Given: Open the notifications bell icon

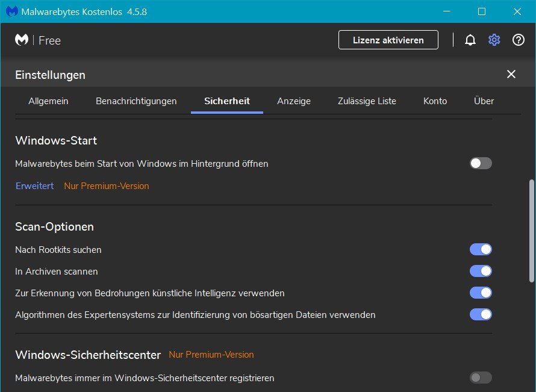Looking at the screenshot, I should [470, 40].
